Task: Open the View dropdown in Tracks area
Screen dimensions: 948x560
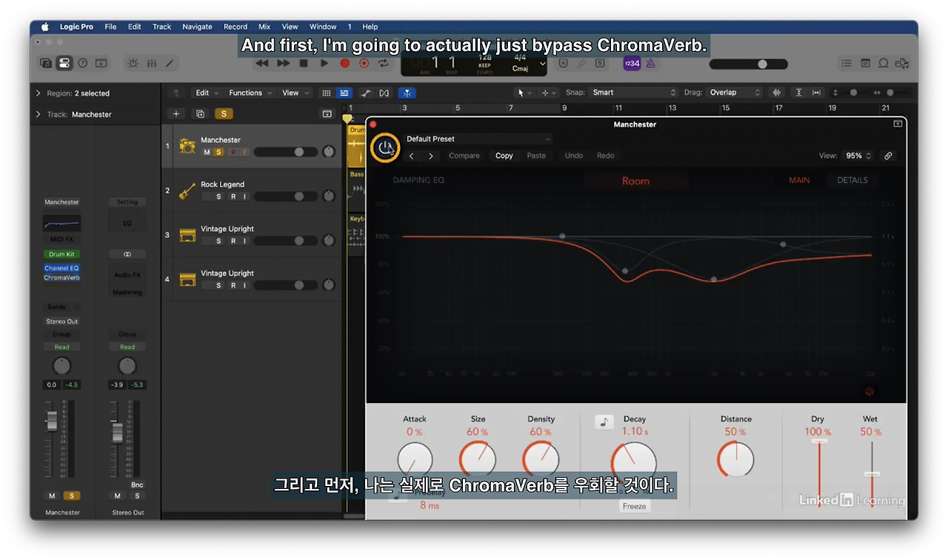Action: pos(295,93)
